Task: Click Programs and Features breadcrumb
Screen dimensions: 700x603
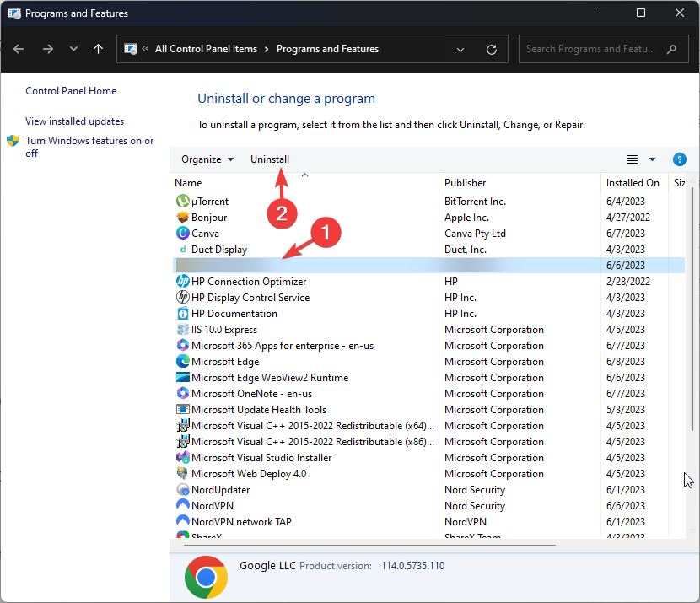Action: click(x=328, y=49)
